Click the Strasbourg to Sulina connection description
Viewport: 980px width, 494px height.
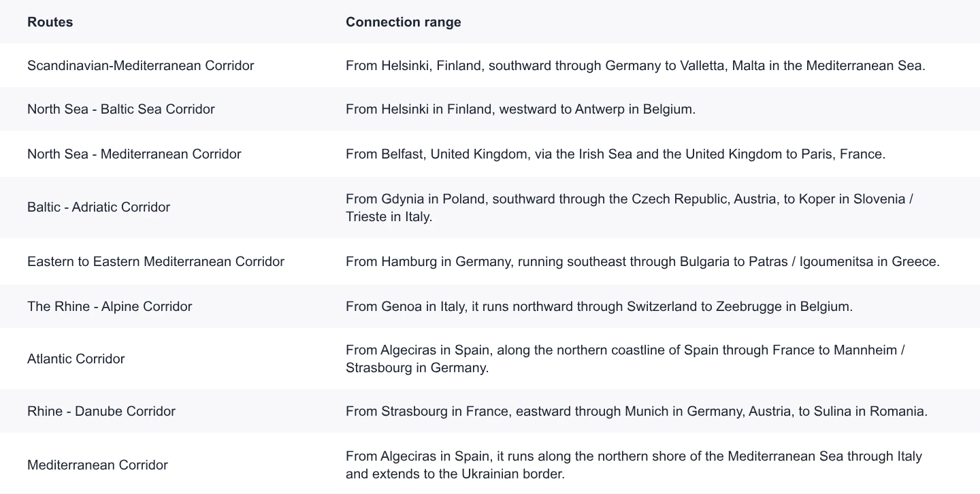[636, 411]
